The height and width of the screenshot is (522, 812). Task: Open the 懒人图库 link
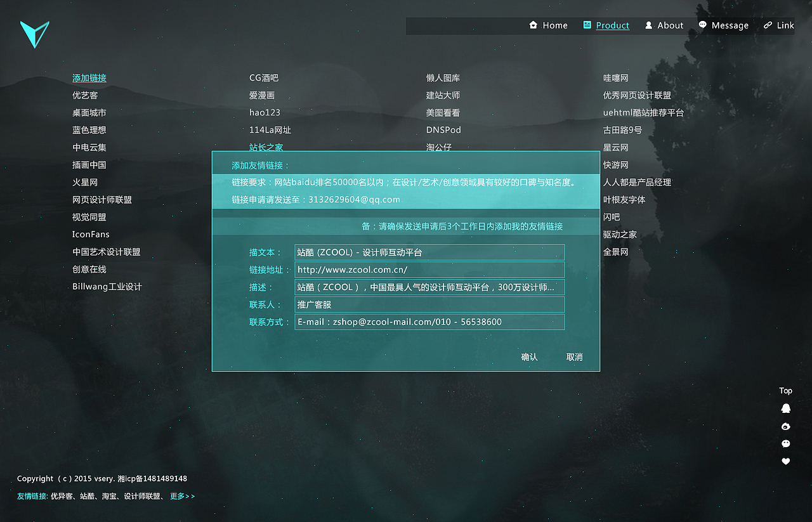[443, 78]
